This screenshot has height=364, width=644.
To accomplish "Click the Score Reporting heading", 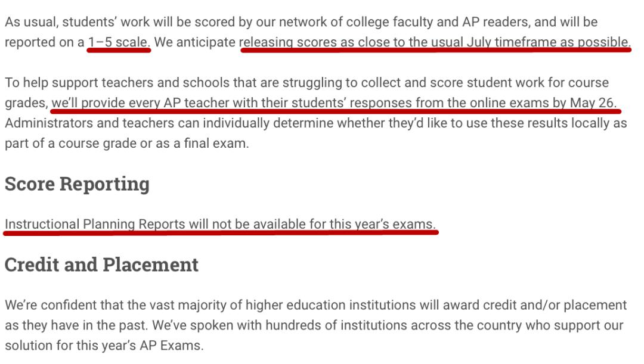I will click(x=77, y=184).
